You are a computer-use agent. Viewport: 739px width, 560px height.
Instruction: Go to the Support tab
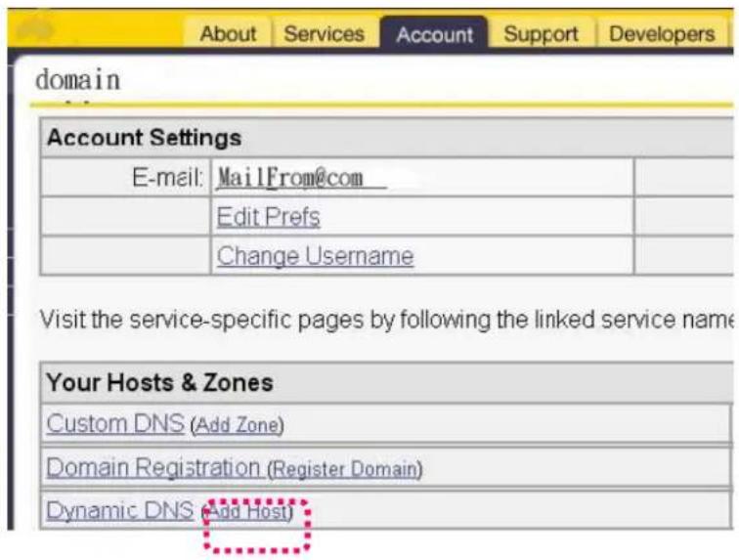tap(542, 33)
